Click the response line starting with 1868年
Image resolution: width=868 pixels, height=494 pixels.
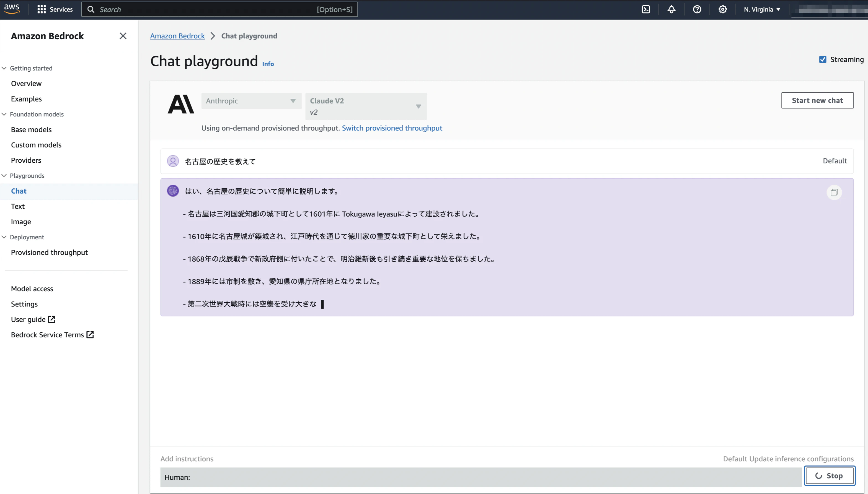(x=339, y=259)
